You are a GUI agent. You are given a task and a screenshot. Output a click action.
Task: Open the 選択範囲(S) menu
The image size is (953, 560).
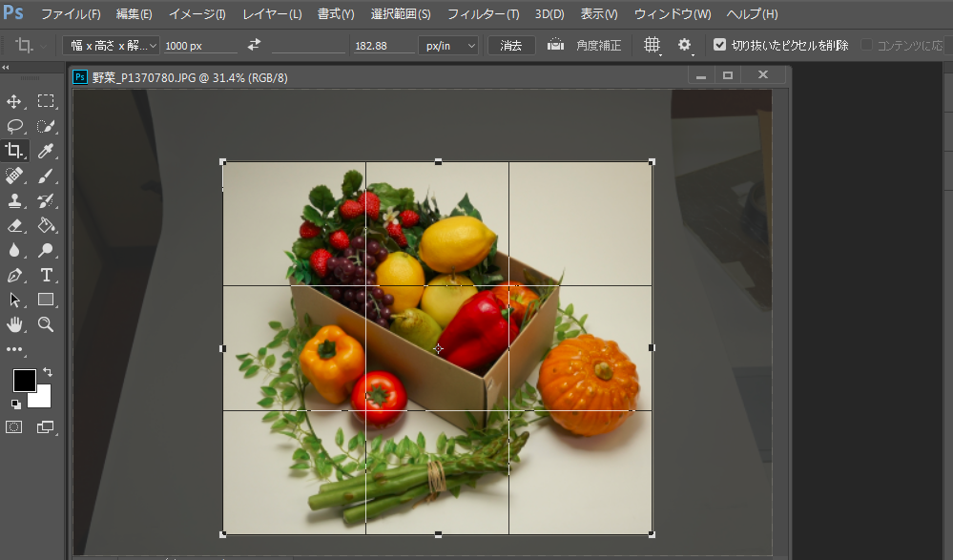(x=401, y=13)
